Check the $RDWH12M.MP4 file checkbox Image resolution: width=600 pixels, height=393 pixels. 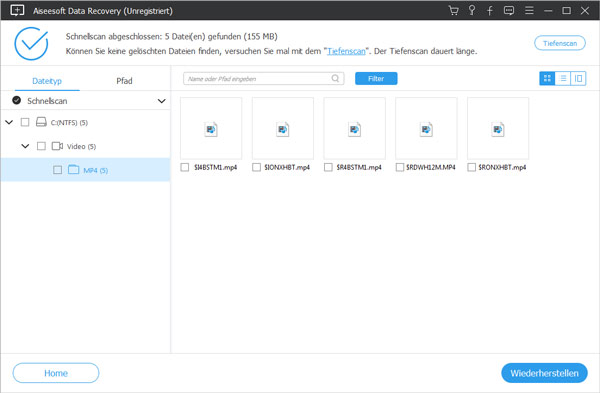(x=400, y=167)
